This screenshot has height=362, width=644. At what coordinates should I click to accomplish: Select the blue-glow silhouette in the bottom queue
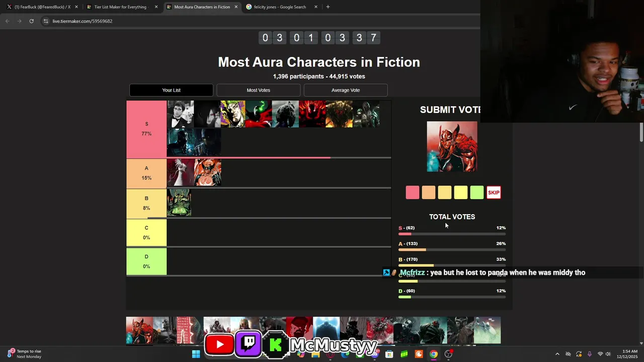326,330
